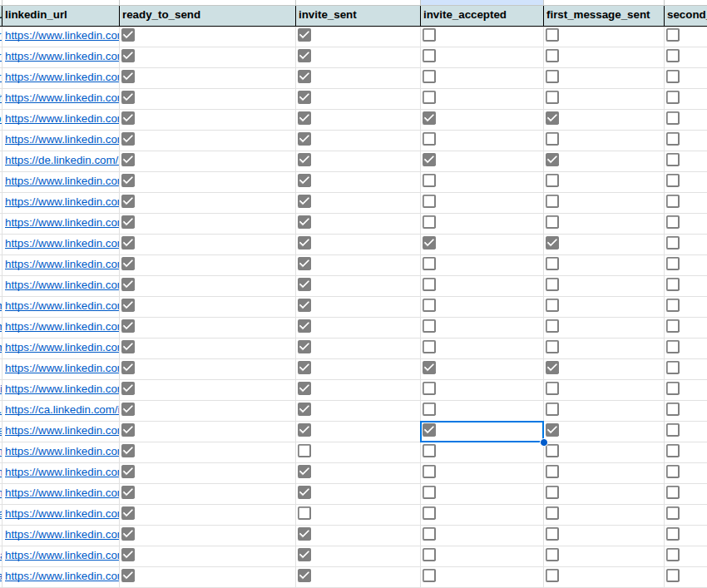Uncheck first_message_sent beside the selected cell
Viewport: 707px width, 588px height.
tap(551, 430)
